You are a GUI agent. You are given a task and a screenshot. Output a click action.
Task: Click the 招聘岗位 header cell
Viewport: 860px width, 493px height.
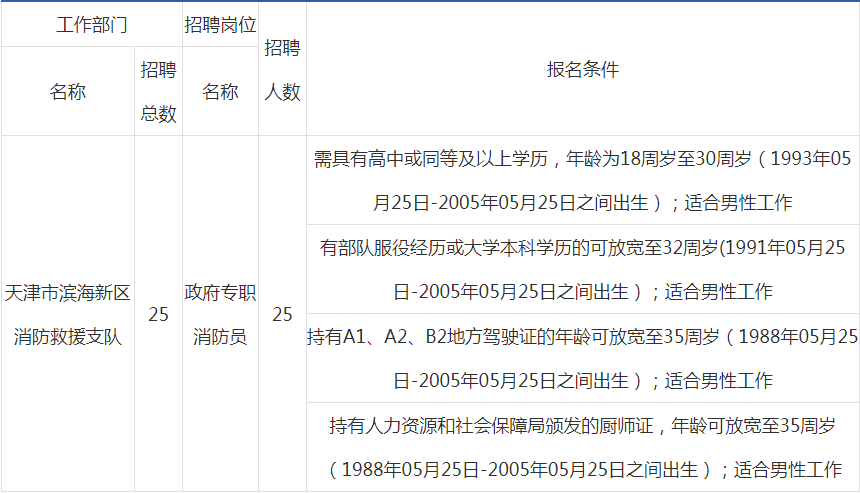coord(220,25)
